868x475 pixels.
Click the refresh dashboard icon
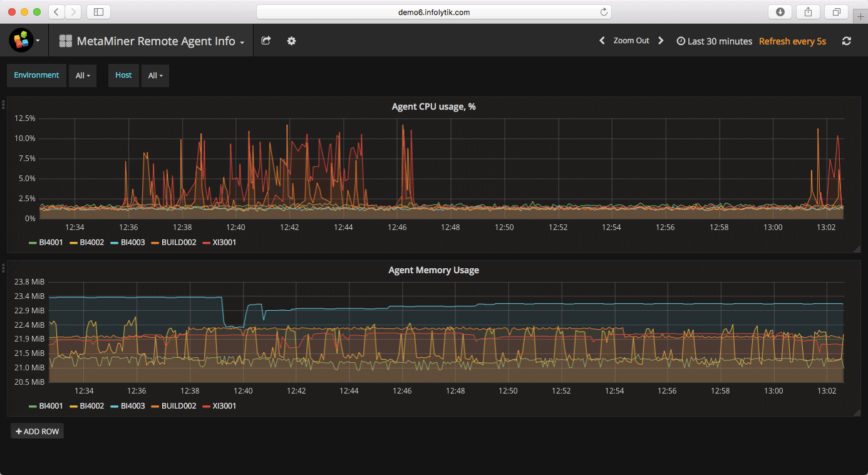click(847, 41)
